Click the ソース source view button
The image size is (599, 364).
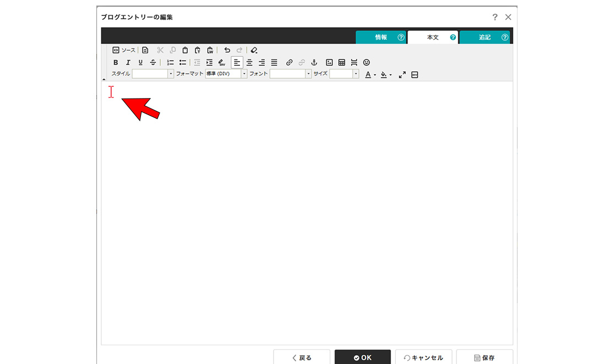[x=124, y=50]
